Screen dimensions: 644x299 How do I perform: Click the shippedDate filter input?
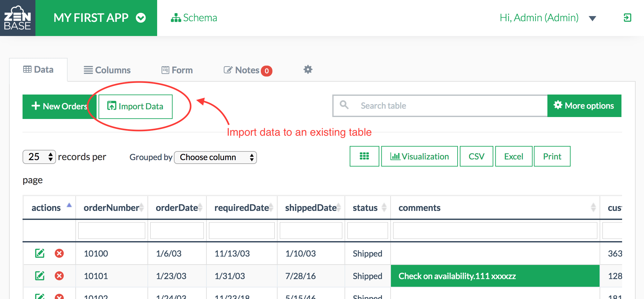(x=311, y=231)
